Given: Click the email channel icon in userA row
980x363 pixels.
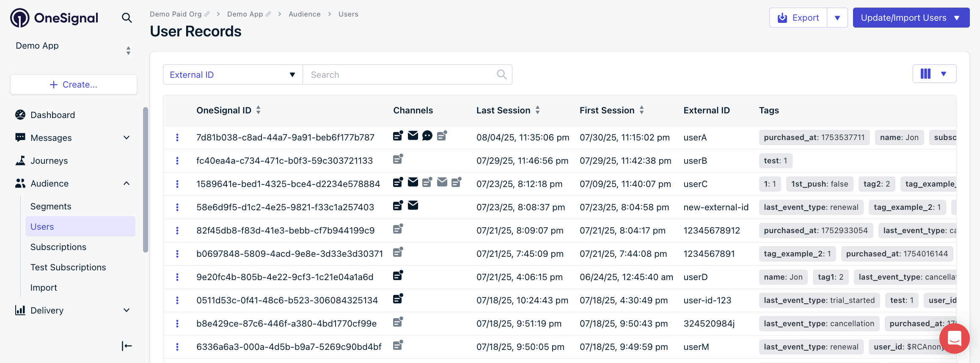Looking at the screenshot, I should click(413, 135).
